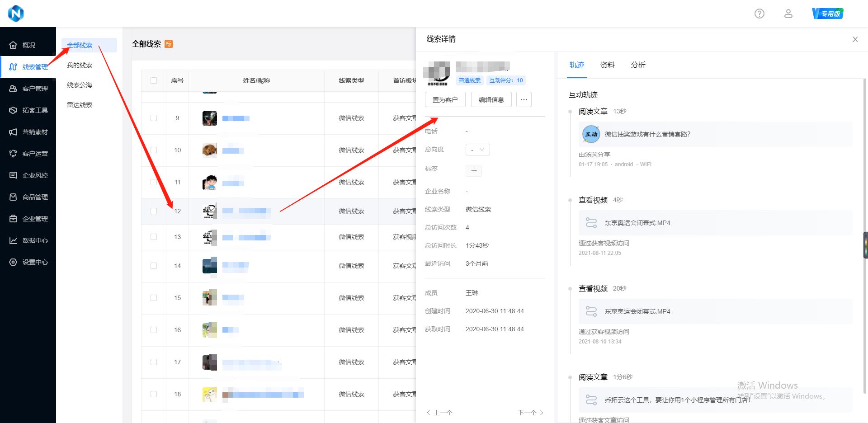The image size is (868, 423).
Task: Open the help icon in the top bar
Action: tap(759, 14)
